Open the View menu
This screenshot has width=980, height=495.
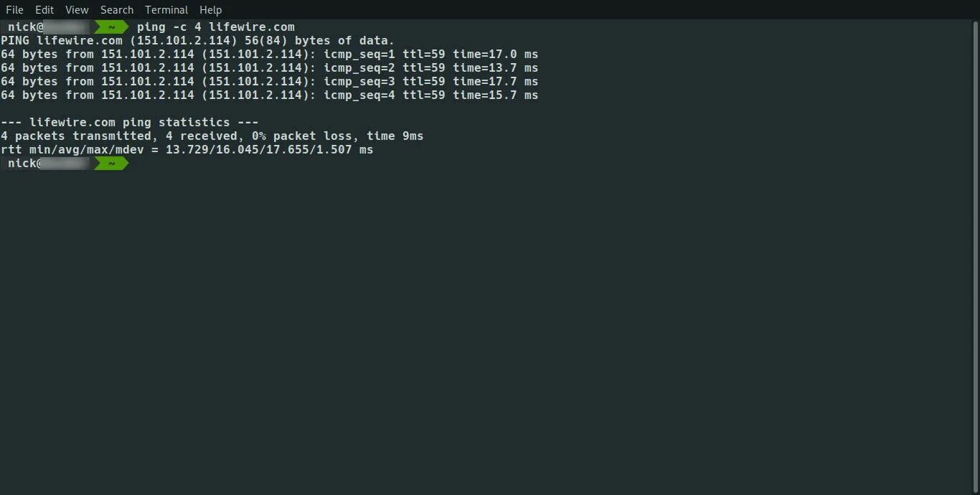(77, 10)
